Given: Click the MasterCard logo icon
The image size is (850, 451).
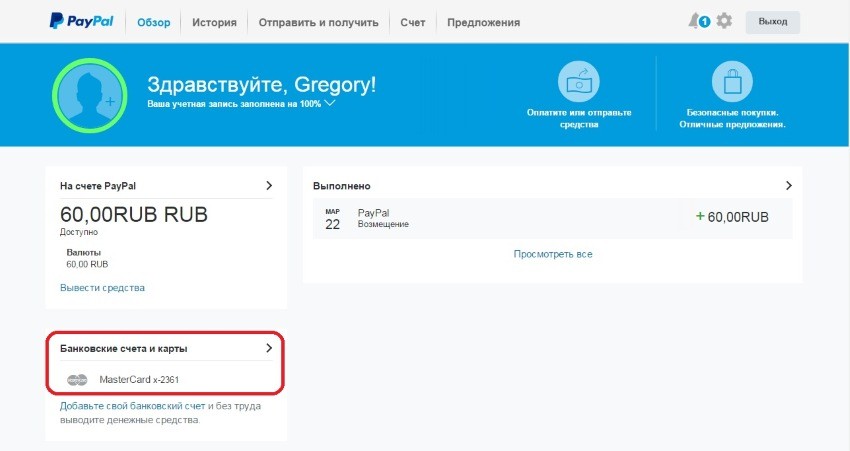Looking at the screenshot, I should tap(77, 380).
